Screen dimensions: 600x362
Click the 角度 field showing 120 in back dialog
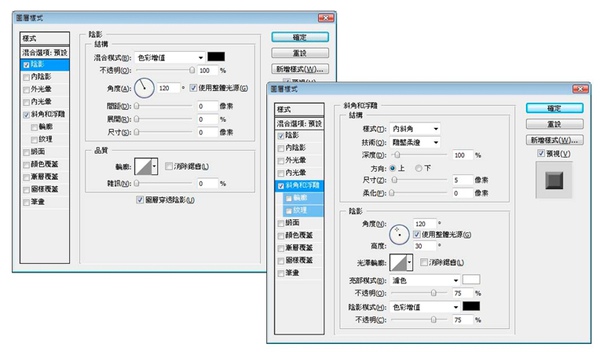point(169,88)
